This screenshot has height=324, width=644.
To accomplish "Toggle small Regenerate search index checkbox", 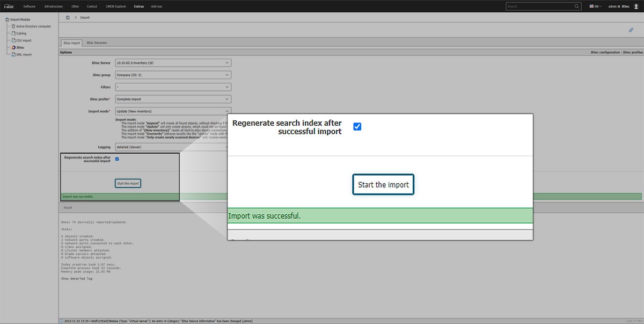I will tap(117, 159).
